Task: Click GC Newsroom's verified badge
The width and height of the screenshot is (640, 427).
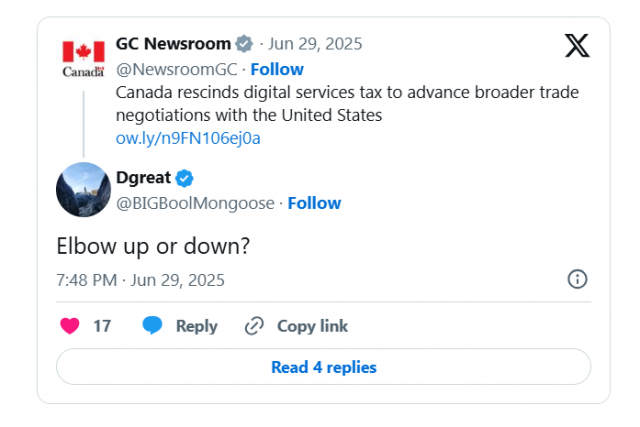Action: click(x=244, y=44)
